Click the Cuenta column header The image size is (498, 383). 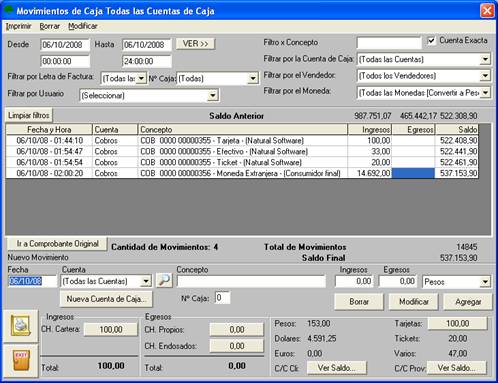(115, 129)
